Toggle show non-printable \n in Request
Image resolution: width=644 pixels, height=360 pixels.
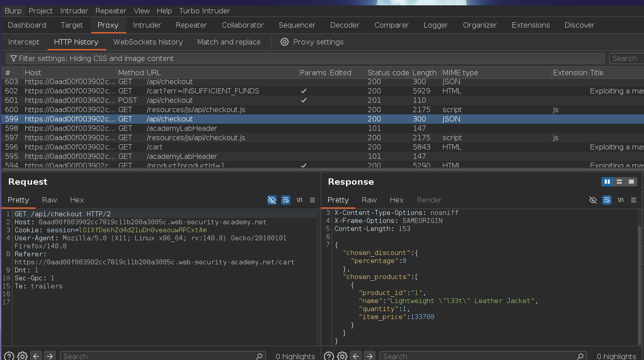(x=299, y=200)
